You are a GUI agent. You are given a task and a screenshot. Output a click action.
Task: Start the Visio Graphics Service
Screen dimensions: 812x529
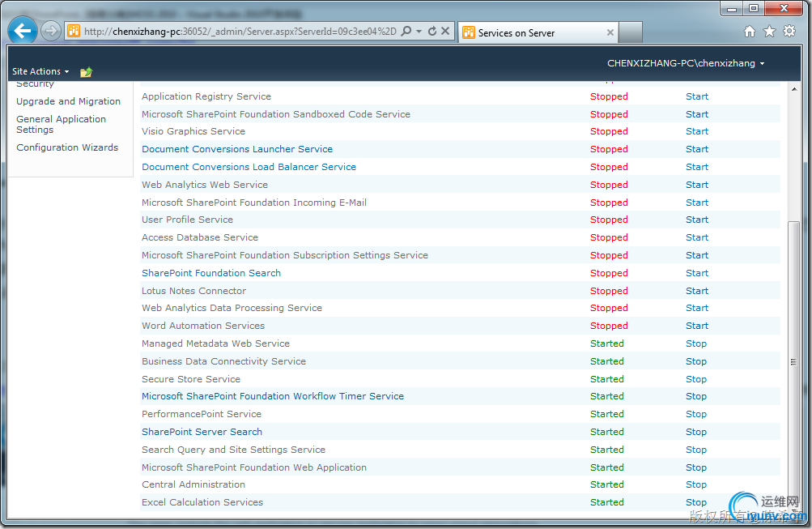[697, 131]
